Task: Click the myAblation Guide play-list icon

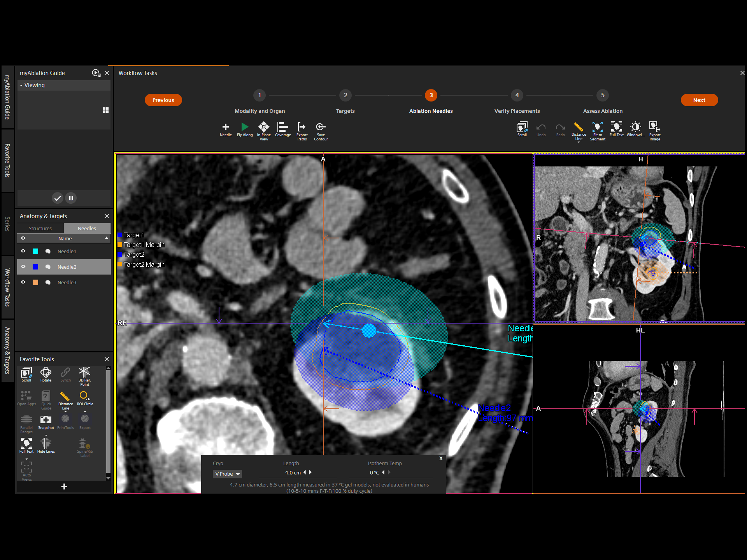Action: [x=96, y=73]
